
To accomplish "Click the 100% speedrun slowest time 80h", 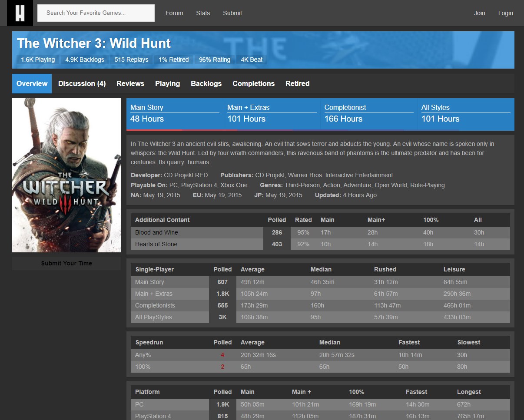I will [462, 367].
